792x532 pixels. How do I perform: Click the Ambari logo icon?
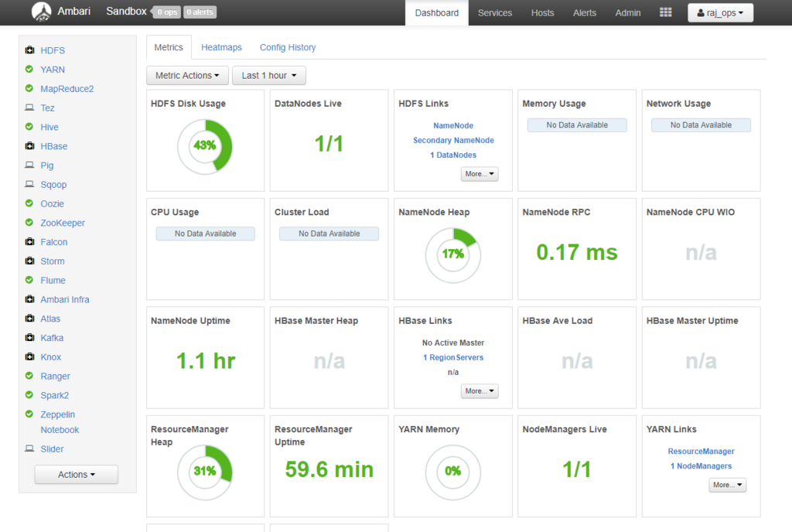pos(42,12)
